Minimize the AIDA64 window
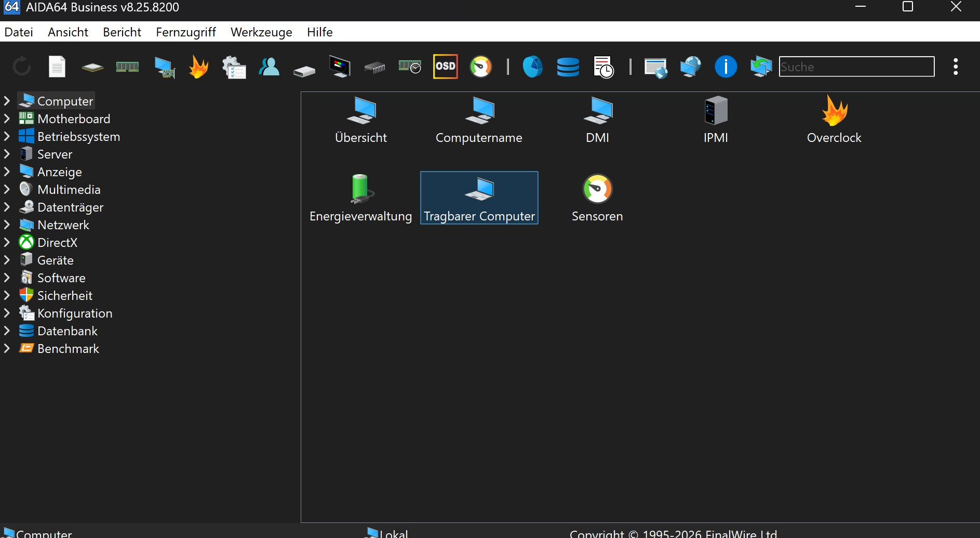The width and height of the screenshot is (980, 538). tap(861, 7)
